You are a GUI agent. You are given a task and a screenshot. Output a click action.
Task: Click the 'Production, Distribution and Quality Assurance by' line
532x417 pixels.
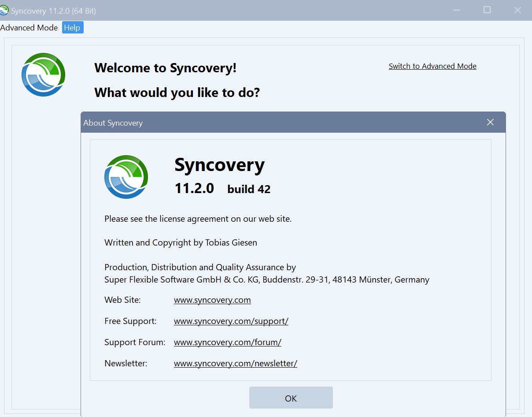pos(200,267)
